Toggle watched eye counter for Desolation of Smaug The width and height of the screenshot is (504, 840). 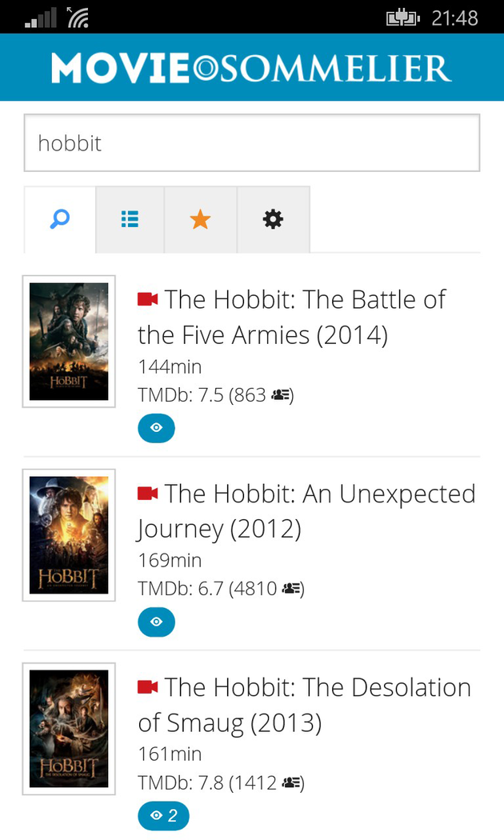coord(163,816)
